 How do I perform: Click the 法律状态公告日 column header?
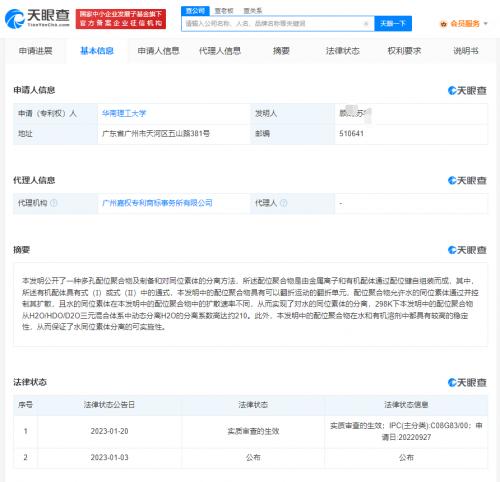tap(109, 405)
